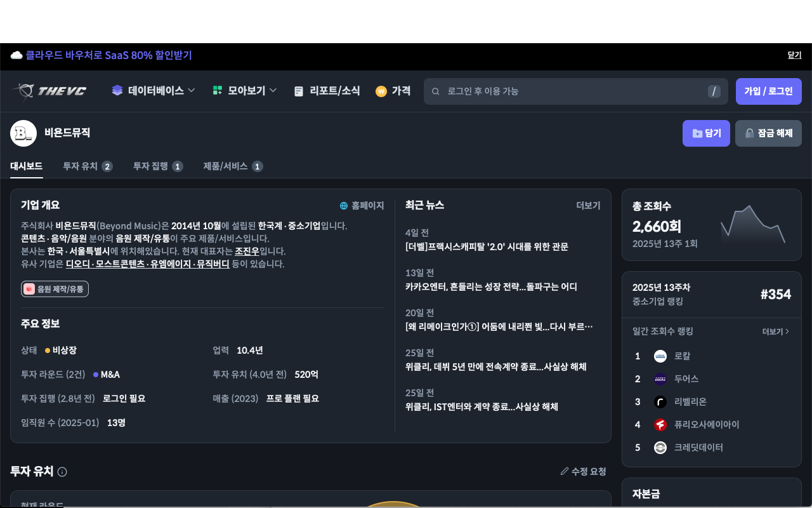Click the total views trend chart
812x508 pixels.
(753, 224)
